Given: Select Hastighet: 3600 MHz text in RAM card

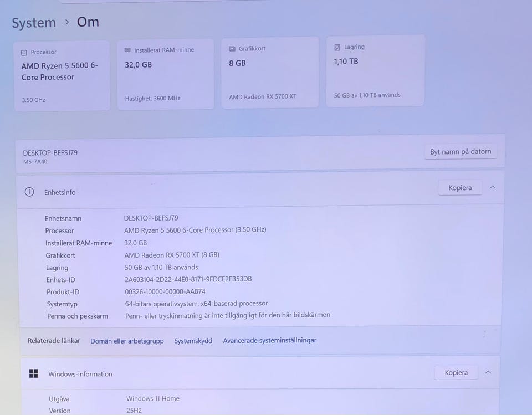Looking at the screenshot, I should point(153,99).
